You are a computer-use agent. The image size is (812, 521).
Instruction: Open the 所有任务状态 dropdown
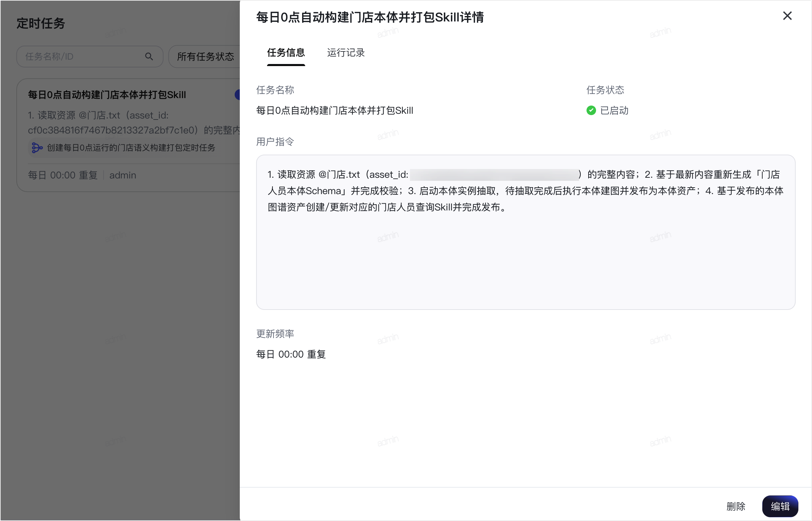tap(205, 57)
